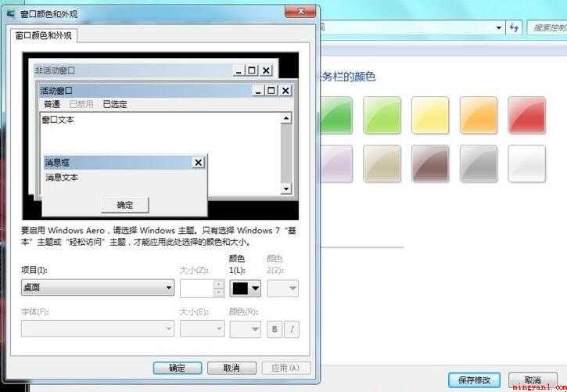Click 取消 in the background window
This screenshot has width=567, height=392.
(533, 380)
